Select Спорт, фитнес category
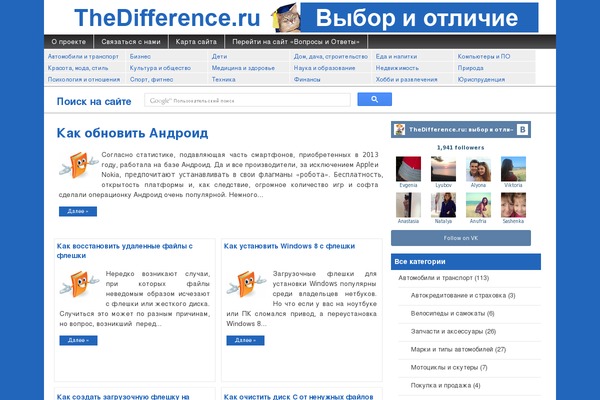Screen dimensions: 600x400 pos(151,79)
